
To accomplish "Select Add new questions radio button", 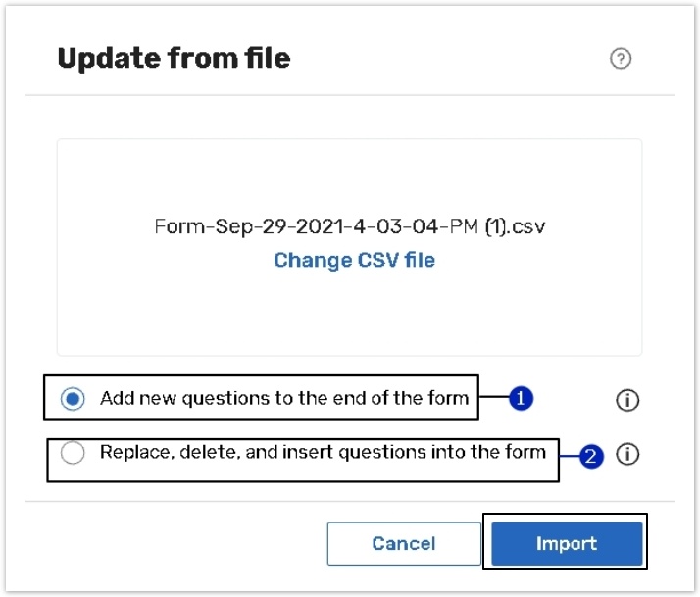I will [73, 399].
